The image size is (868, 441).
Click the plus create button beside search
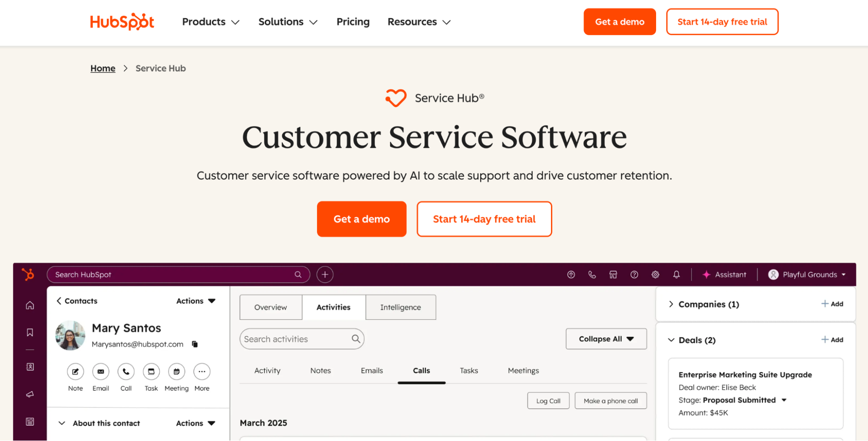tap(325, 275)
